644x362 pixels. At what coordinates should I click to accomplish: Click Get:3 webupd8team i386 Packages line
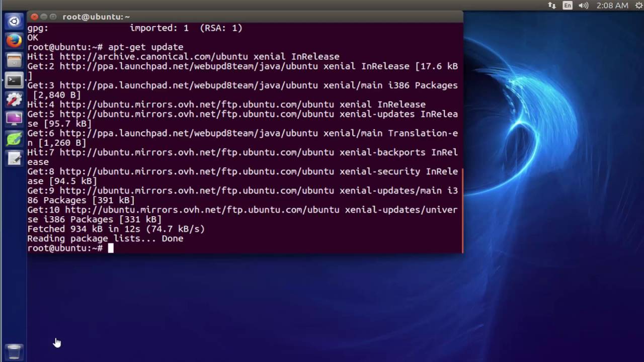point(243,85)
